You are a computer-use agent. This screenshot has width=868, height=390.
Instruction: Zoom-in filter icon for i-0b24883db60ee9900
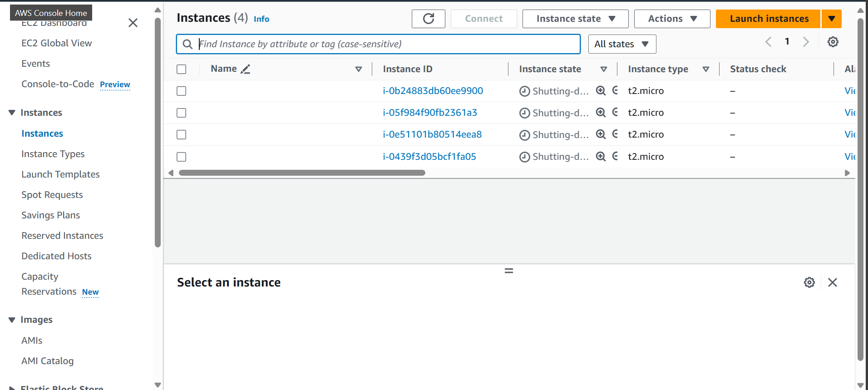[601, 90]
